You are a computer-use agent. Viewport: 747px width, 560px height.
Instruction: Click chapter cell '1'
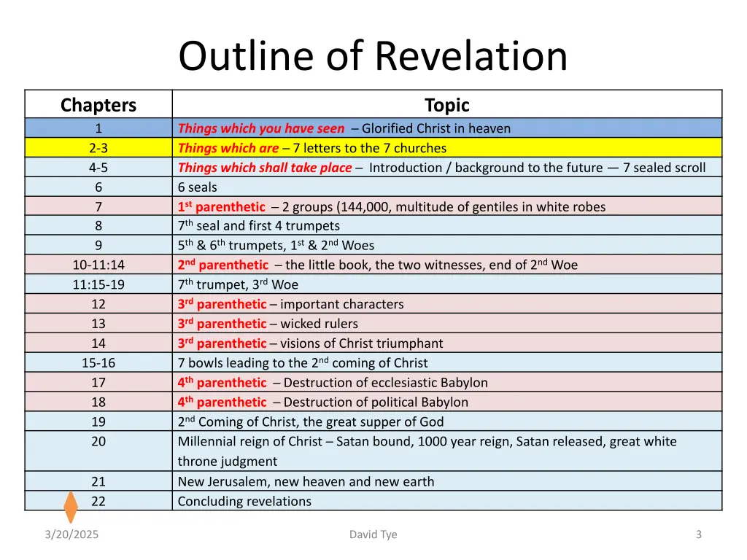[x=98, y=128]
